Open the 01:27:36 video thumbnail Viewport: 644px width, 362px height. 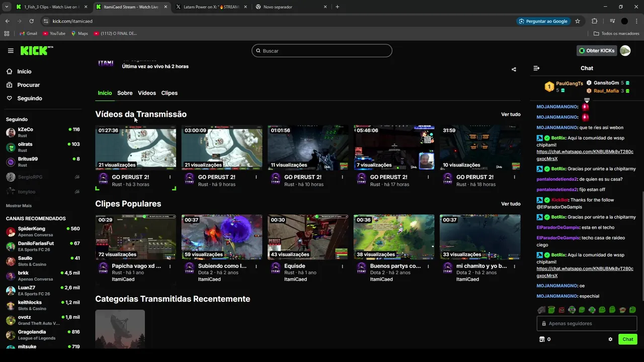136,147
